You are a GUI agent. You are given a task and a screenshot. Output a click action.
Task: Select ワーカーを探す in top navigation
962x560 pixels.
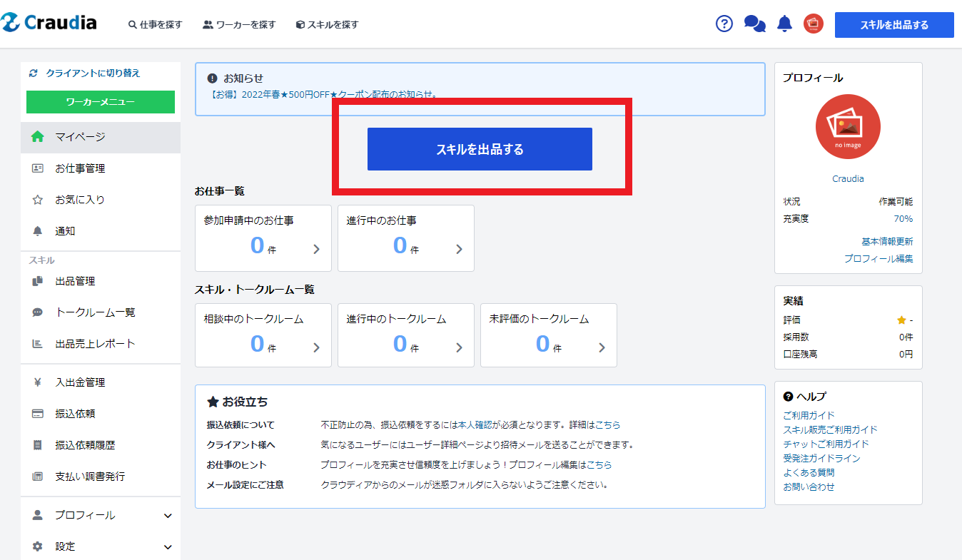pyautogui.click(x=239, y=24)
